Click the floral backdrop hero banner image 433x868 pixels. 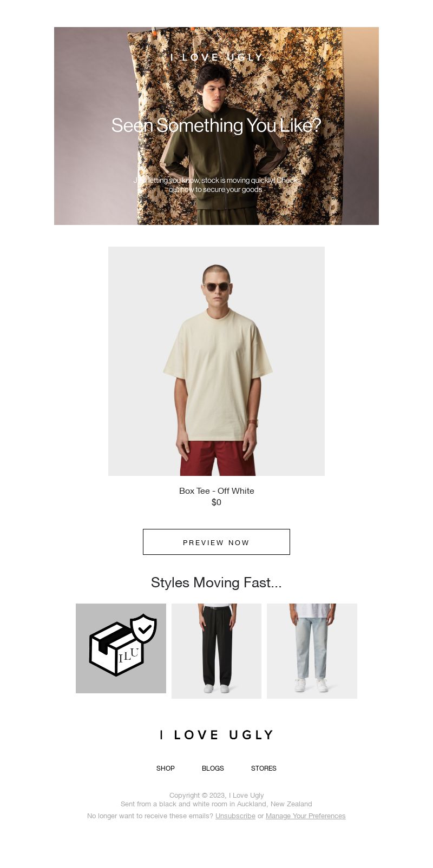pyautogui.click(x=216, y=126)
